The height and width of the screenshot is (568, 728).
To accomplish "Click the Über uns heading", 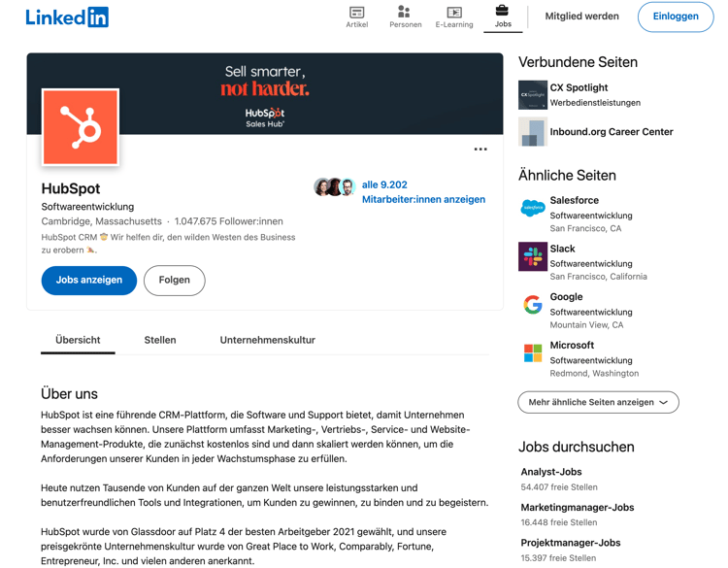I will tap(69, 394).
